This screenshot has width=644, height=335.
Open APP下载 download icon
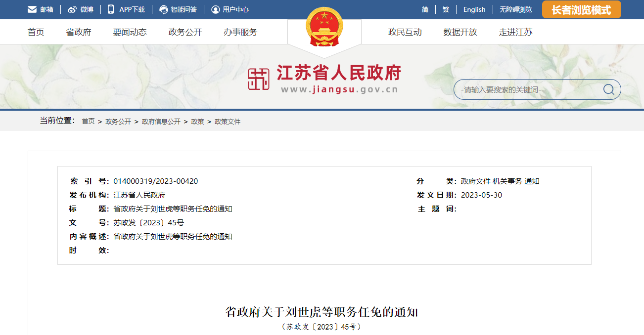coord(111,9)
